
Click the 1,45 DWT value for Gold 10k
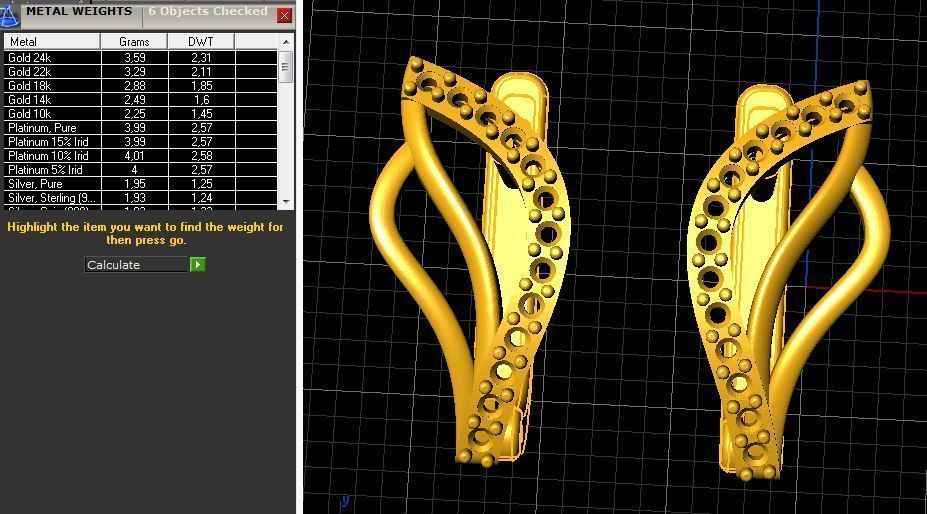(x=202, y=114)
